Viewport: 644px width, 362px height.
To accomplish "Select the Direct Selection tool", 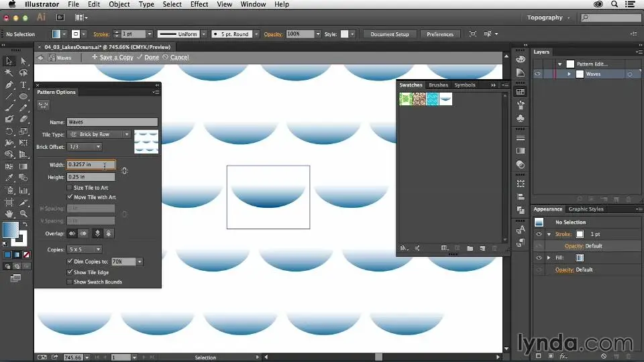I will [x=23, y=61].
